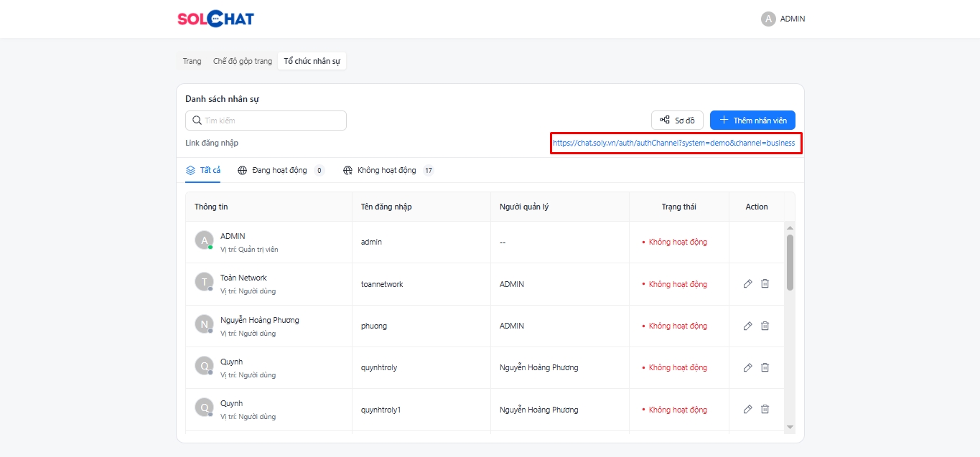Click the SolChat logo
The width and height of the screenshot is (980, 457).
tap(215, 19)
